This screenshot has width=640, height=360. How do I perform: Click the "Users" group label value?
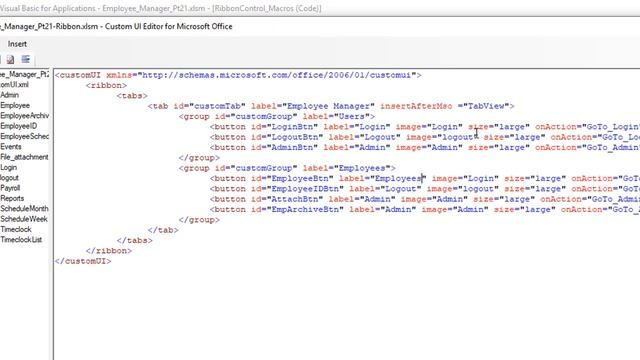[351, 116]
